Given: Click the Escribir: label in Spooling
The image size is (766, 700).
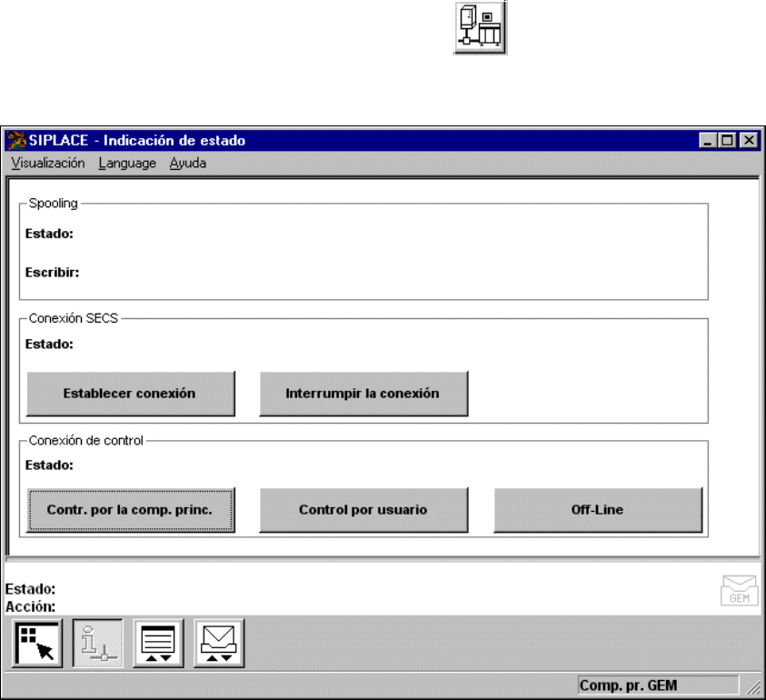Looking at the screenshot, I should 53,273.
